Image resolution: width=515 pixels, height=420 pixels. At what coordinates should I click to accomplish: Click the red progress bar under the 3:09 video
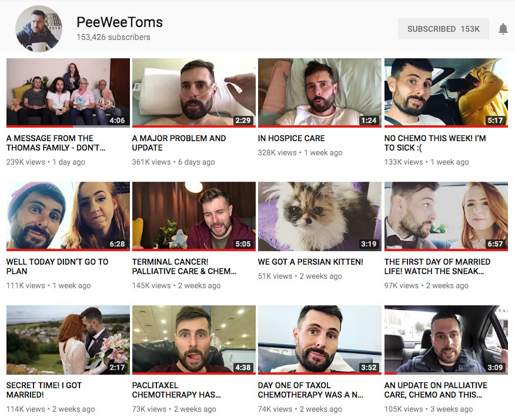coord(390,374)
